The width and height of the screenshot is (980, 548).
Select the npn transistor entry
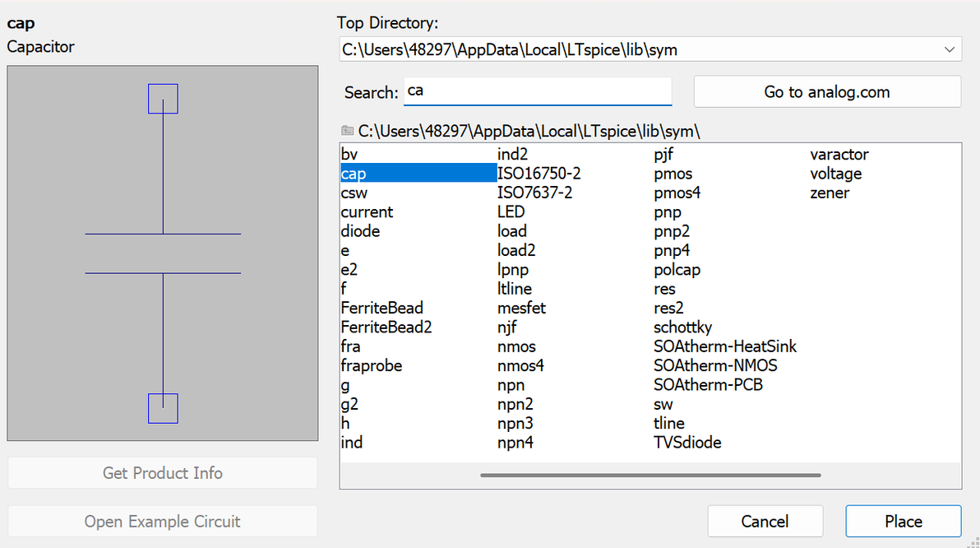click(x=511, y=385)
